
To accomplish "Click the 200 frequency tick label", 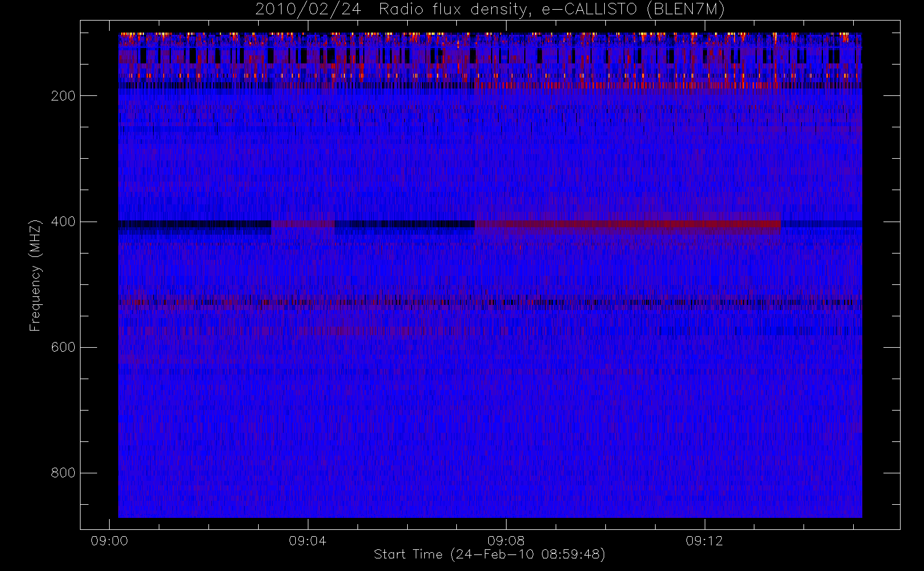I will click(x=63, y=96).
